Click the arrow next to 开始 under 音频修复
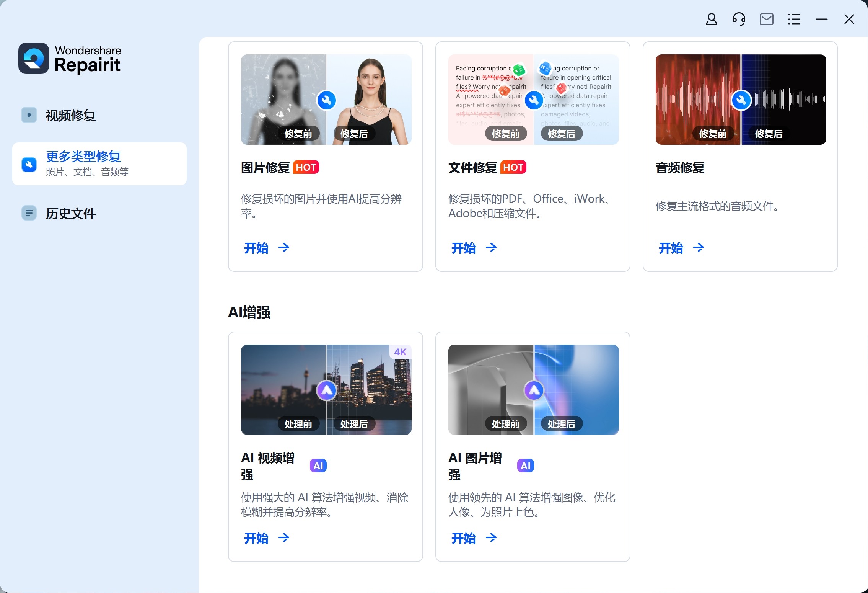The image size is (868, 593). tap(699, 248)
